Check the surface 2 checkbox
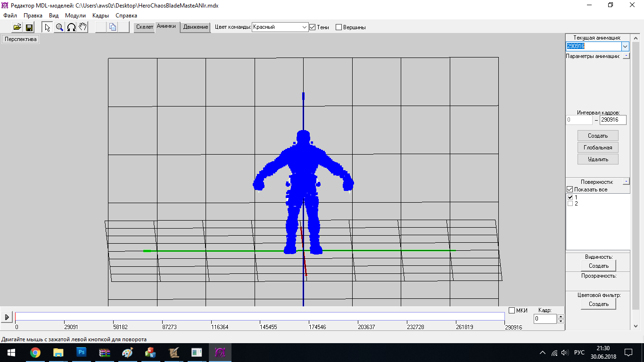This screenshot has height=362, width=644. (570, 204)
